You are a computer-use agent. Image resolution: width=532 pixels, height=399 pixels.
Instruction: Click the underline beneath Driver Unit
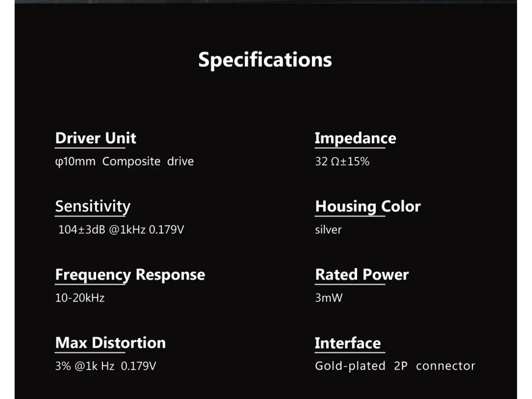pyautogui.click(x=90, y=148)
